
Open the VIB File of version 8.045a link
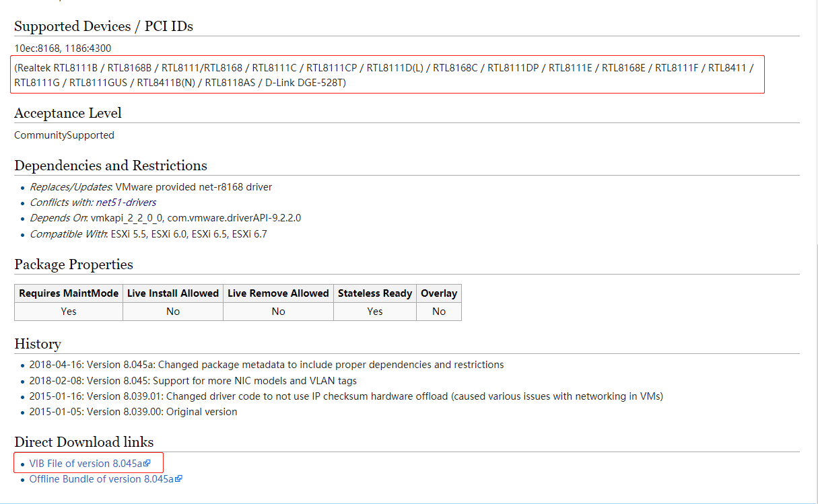[86, 464]
